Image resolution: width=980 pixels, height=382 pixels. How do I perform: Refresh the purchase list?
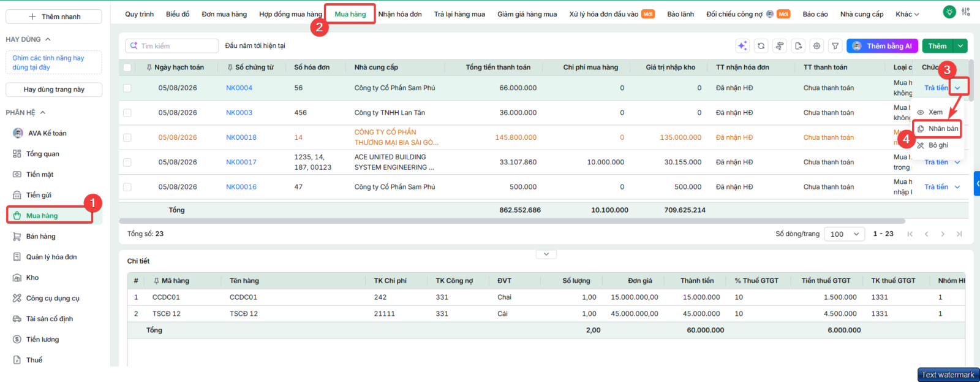761,46
